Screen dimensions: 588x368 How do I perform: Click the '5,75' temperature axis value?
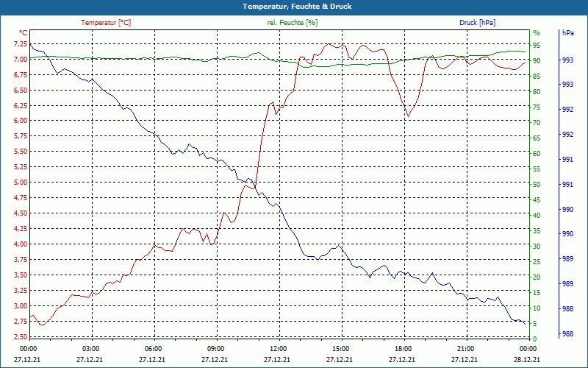tap(21, 136)
